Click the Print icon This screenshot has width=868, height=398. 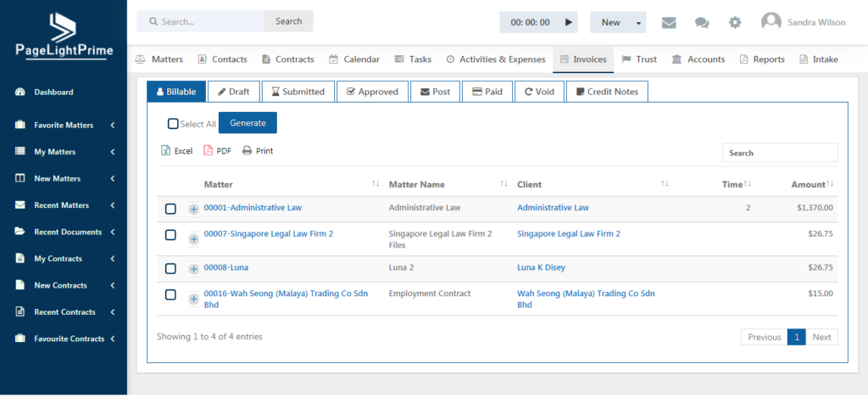(x=247, y=151)
